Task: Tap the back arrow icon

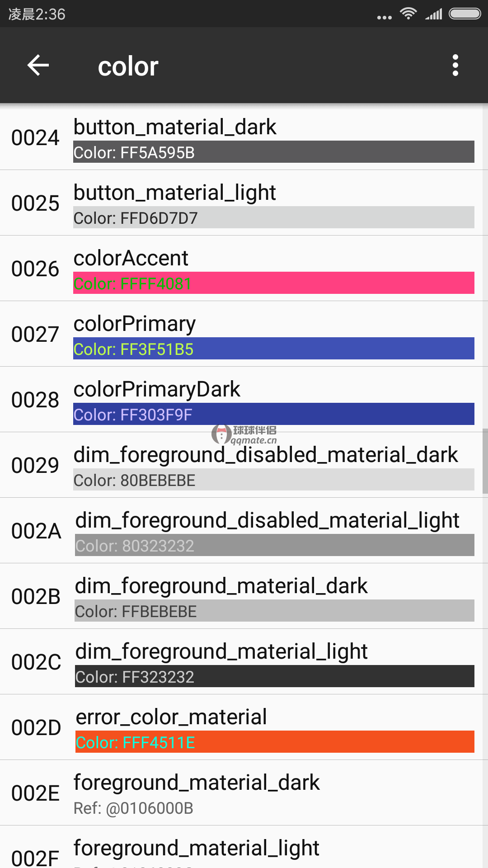Action: click(x=38, y=66)
